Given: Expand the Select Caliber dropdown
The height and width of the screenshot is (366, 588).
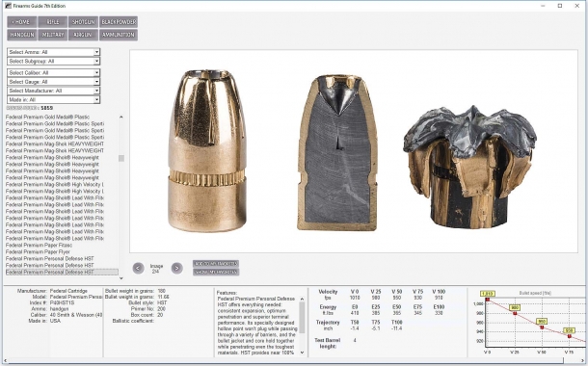Looking at the screenshot, I should [x=96, y=72].
